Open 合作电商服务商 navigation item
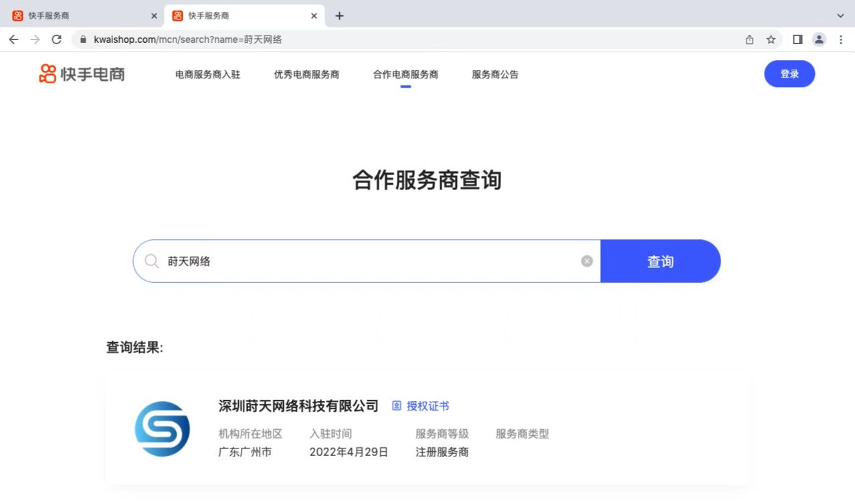 coord(405,74)
